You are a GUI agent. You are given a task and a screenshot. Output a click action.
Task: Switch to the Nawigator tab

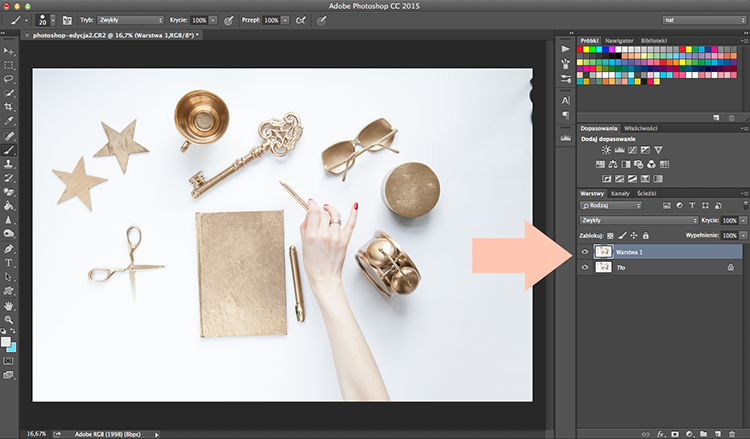point(619,41)
